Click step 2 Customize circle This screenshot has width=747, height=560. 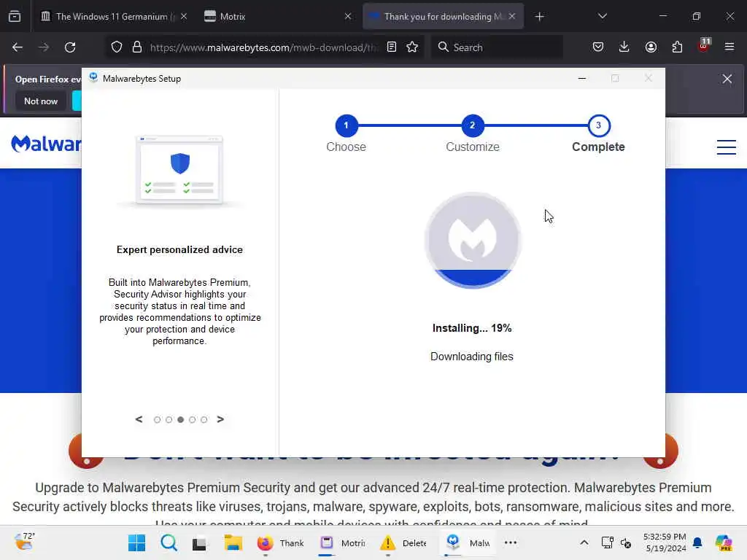(x=472, y=125)
